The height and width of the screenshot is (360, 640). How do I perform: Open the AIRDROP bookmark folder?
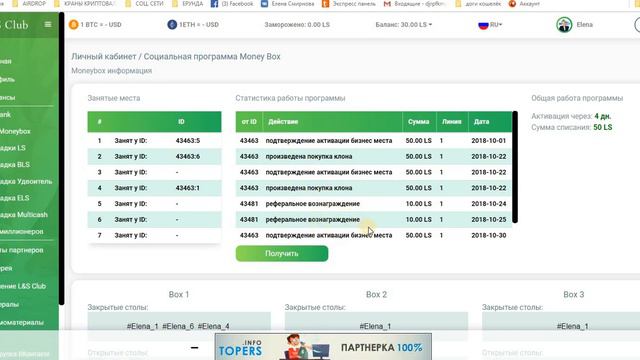tap(29, 4)
